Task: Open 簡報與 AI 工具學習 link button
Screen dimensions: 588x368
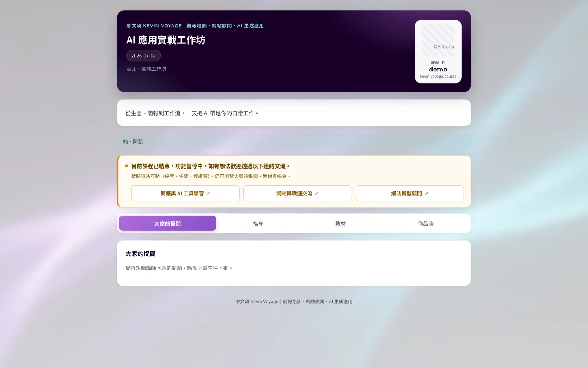Action: click(185, 193)
